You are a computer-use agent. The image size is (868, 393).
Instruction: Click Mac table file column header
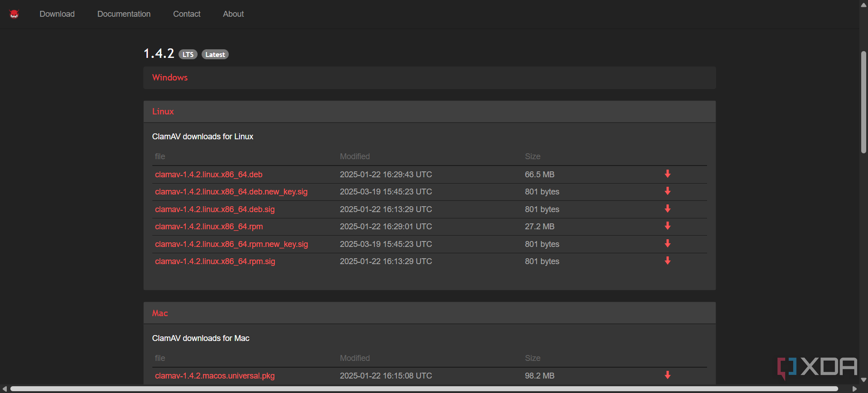coord(160,358)
